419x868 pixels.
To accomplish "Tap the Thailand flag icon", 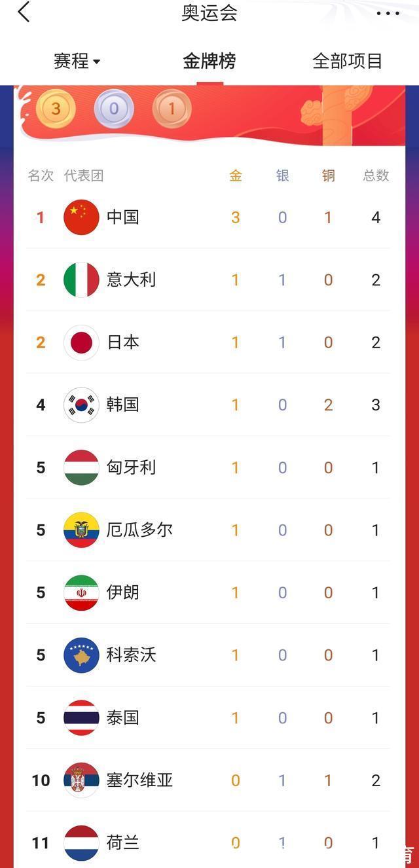I will [x=81, y=717].
